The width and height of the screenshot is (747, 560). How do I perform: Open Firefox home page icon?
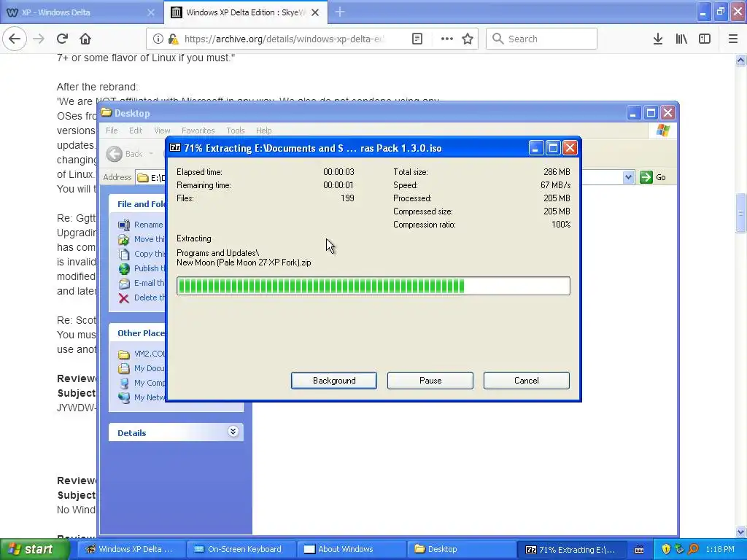[x=85, y=39]
